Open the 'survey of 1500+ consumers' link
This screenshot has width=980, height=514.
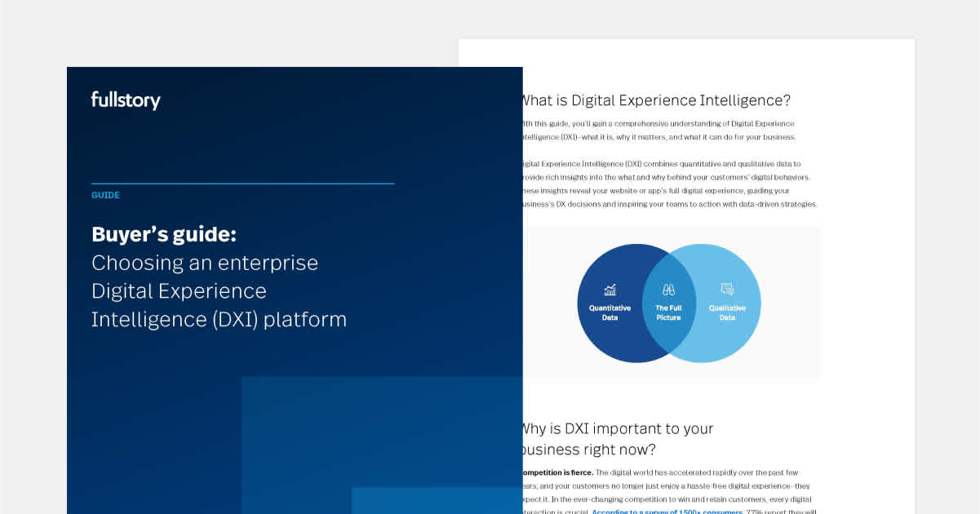click(x=667, y=512)
